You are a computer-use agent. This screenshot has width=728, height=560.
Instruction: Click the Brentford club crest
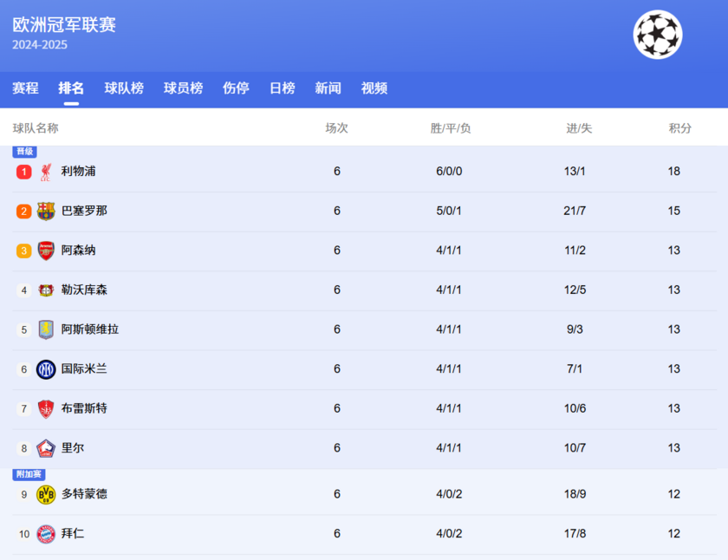[44, 408]
